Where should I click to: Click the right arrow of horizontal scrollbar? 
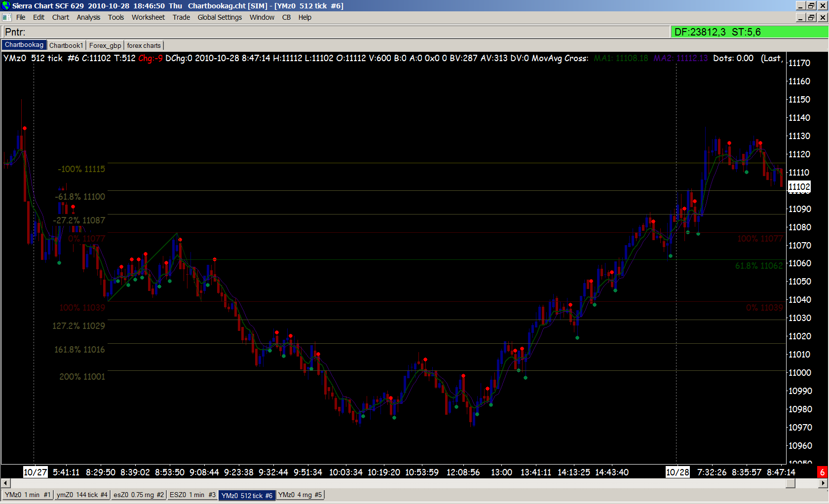[823, 483]
